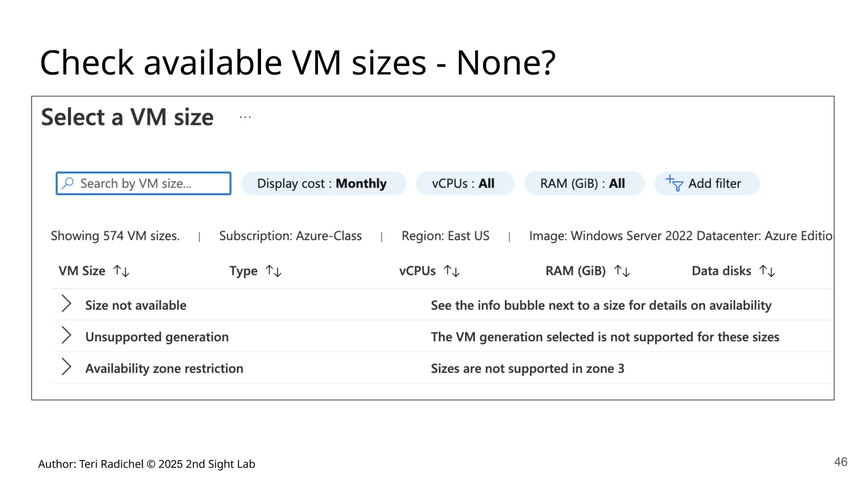Sort by VM Size arrows icon
This screenshot has height=488, width=868.
click(121, 271)
